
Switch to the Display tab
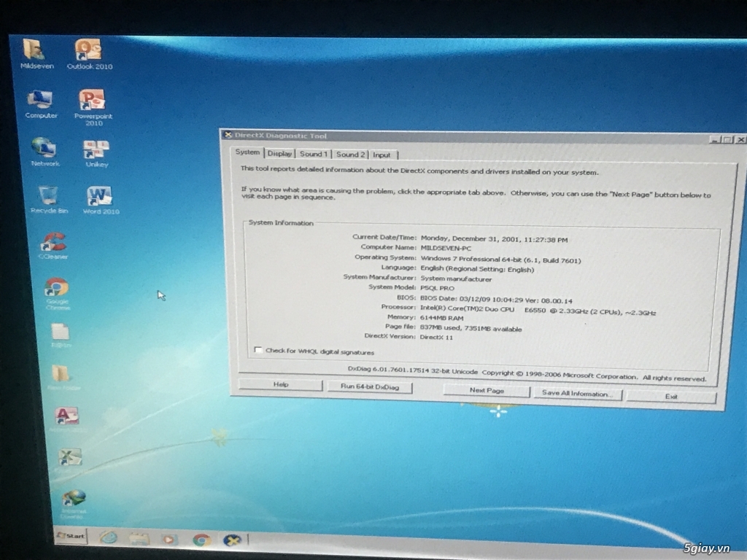279,153
